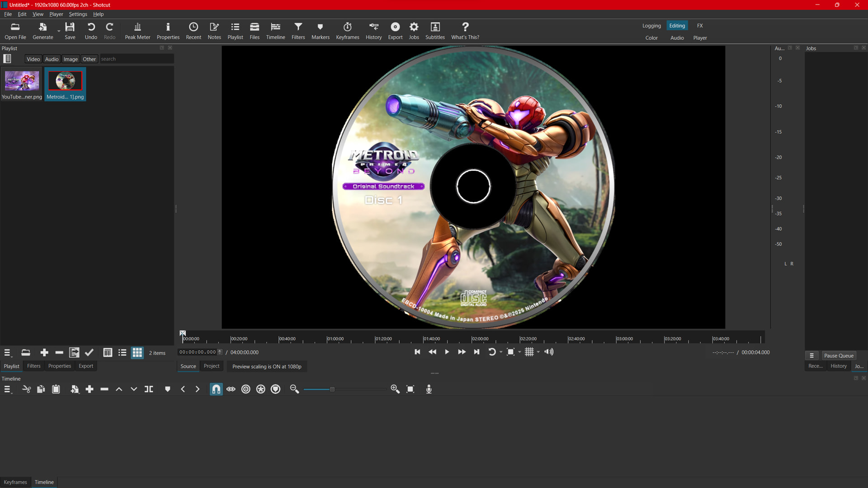868x488 pixels.
Task: Click the minus icon in the playlist toolbar
Action: (59, 353)
